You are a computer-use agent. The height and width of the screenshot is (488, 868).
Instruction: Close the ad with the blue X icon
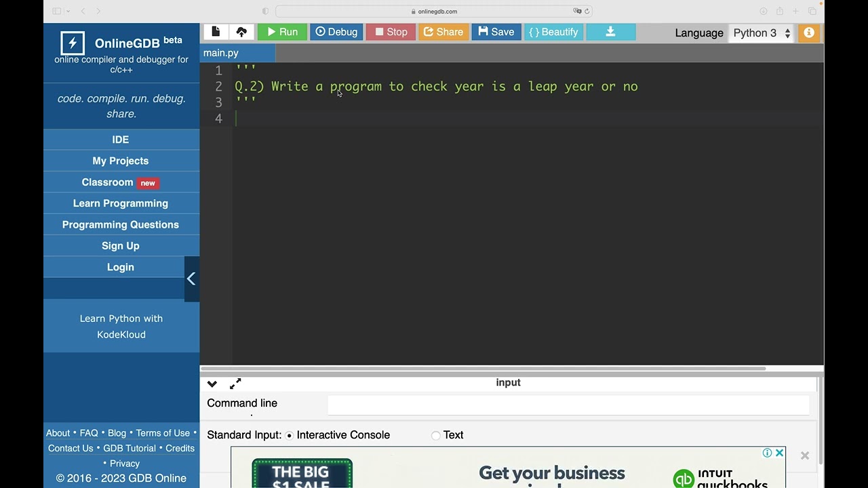pos(780,453)
